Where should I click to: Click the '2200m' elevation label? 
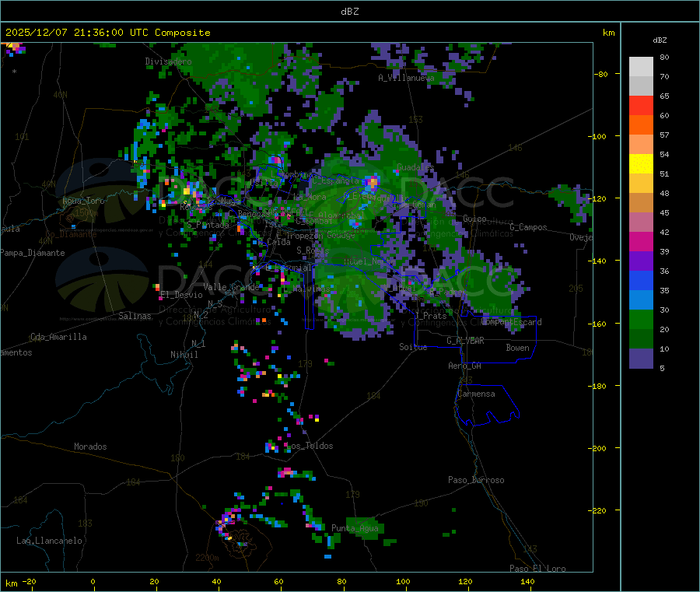pyautogui.click(x=207, y=558)
